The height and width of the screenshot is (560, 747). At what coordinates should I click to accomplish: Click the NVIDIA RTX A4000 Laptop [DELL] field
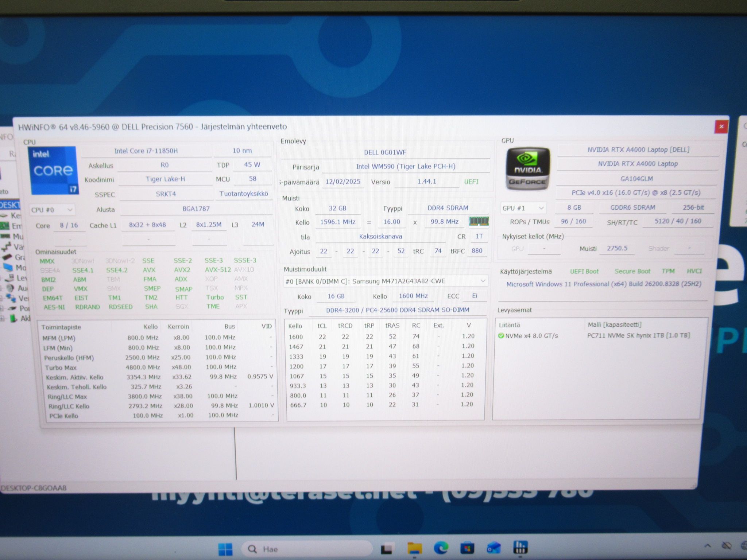pyautogui.click(x=638, y=150)
